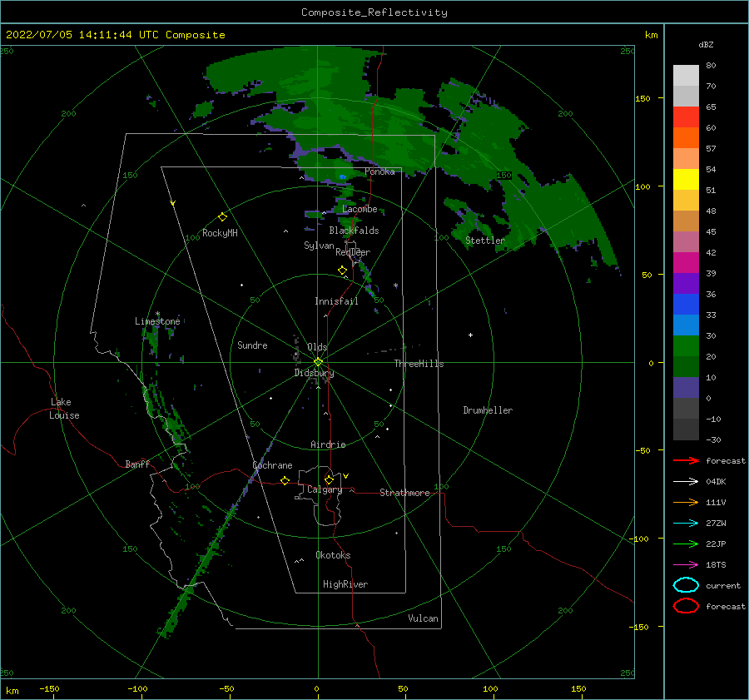
Task: Click the 04DK legend label
Action: (x=716, y=482)
